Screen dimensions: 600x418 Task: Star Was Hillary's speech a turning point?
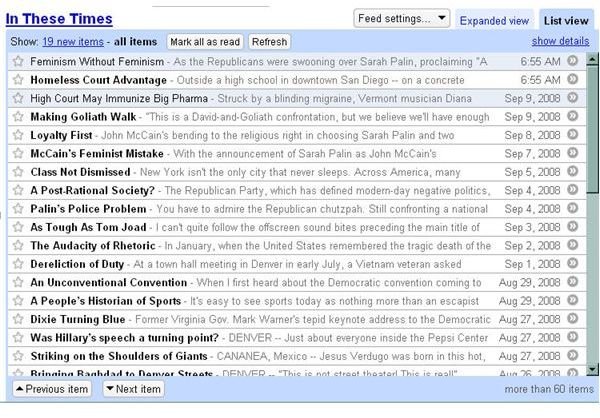(x=18, y=337)
